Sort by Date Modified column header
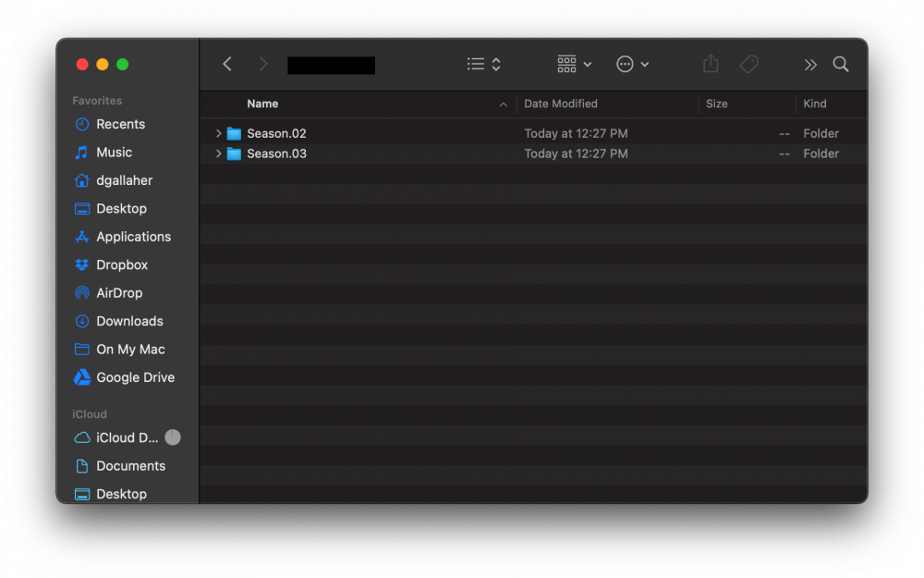 pos(561,104)
